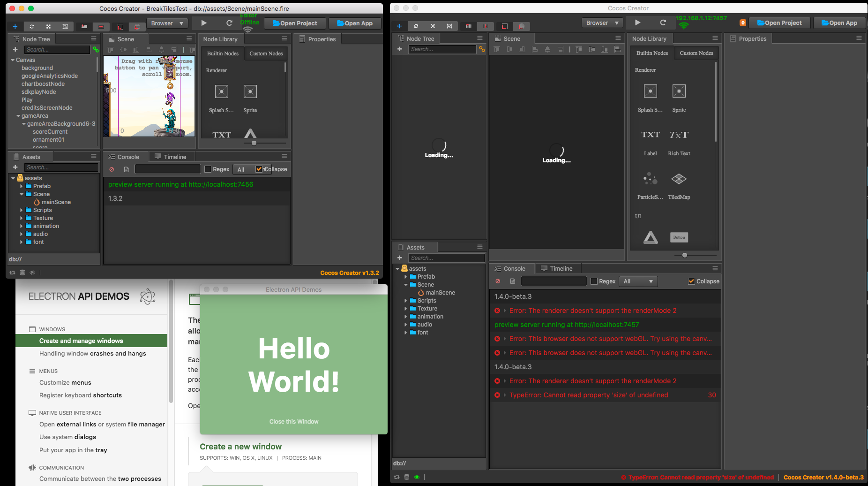Open the log file icon in left console
868x486 pixels.
pyautogui.click(x=126, y=169)
